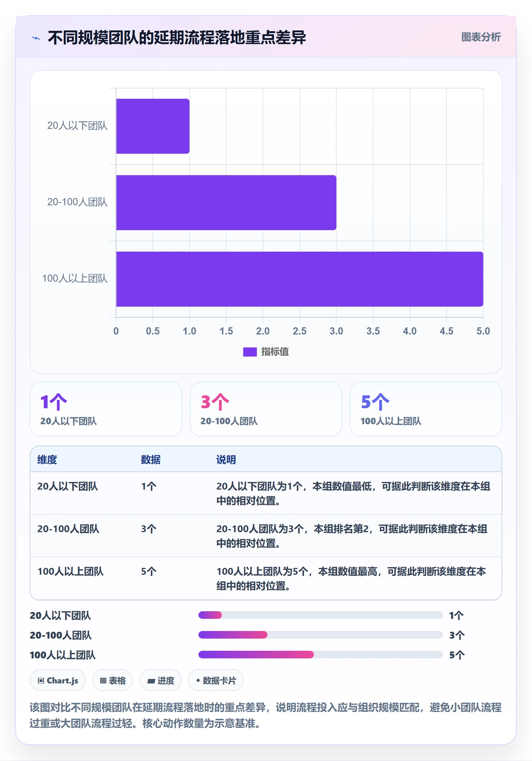The width and height of the screenshot is (532, 761).
Task: Click the Chart.js tag square icon
Action: tap(41, 681)
